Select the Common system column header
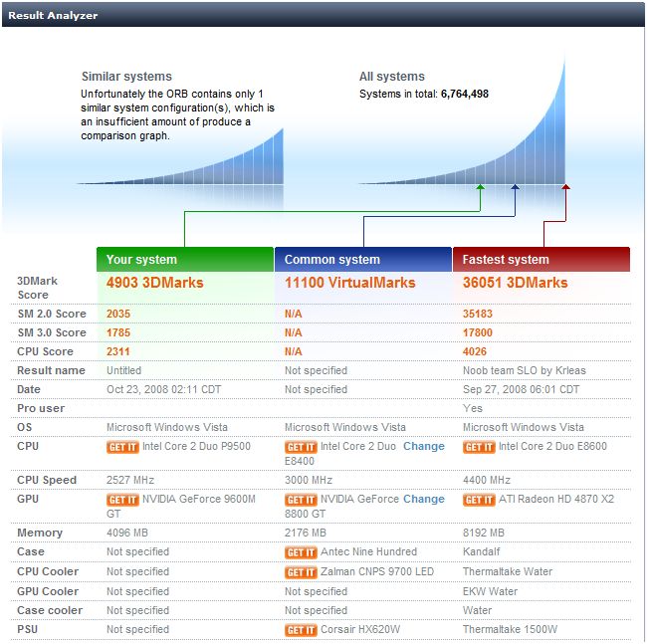This screenshot has height=644, width=648. point(363,260)
